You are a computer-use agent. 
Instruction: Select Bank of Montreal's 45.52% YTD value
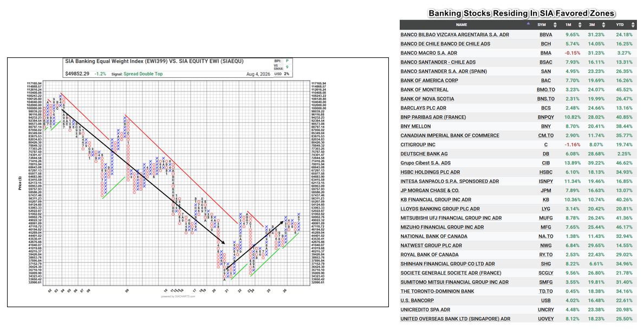click(624, 89)
